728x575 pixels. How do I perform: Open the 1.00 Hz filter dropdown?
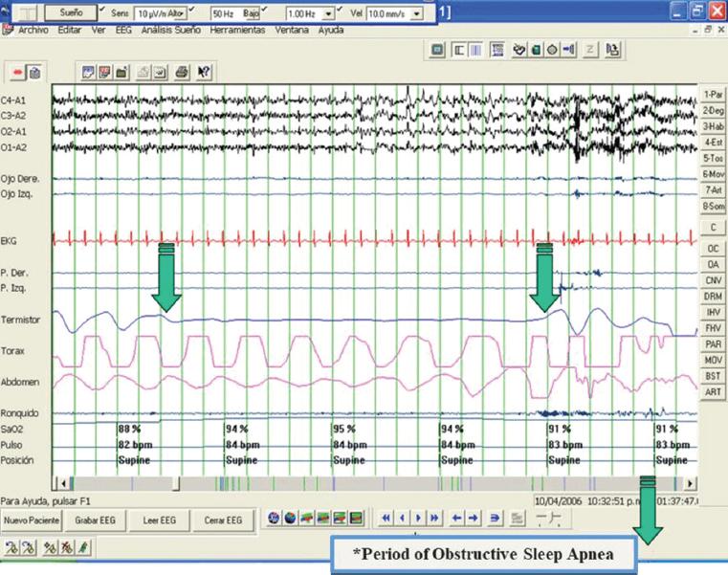(x=329, y=15)
